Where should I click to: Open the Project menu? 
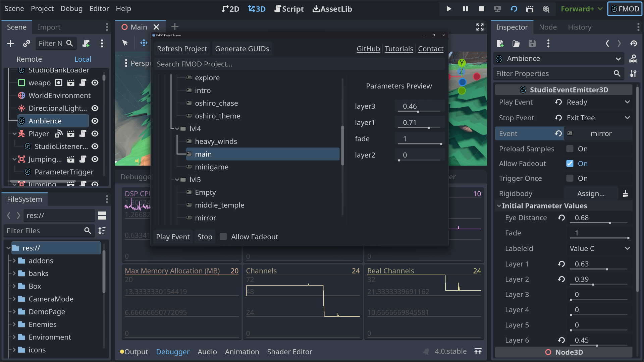pyautogui.click(x=42, y=9)
